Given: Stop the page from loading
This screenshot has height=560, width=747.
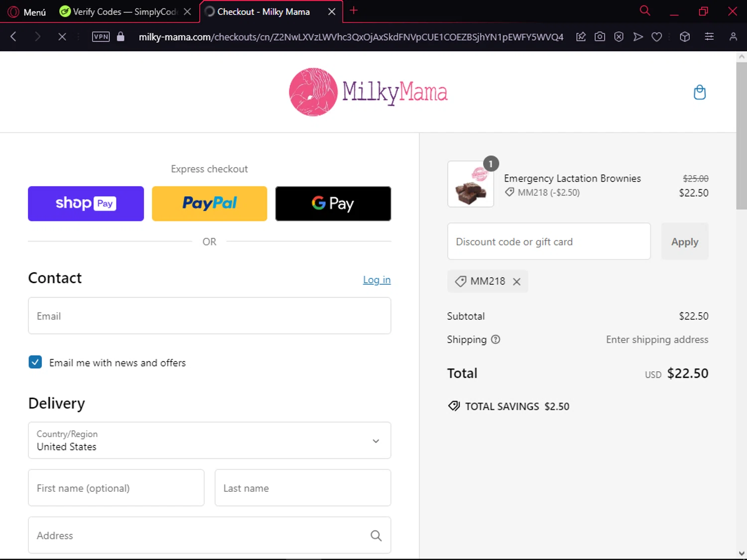Looking at the screenshot, I should 62,36.
